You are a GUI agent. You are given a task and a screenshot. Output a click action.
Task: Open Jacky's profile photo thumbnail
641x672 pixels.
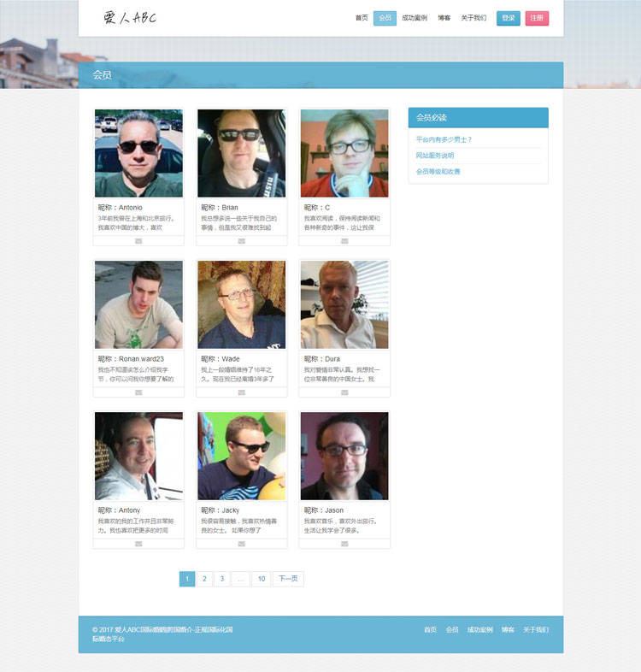pyautogui.click(x=242, y=456)
